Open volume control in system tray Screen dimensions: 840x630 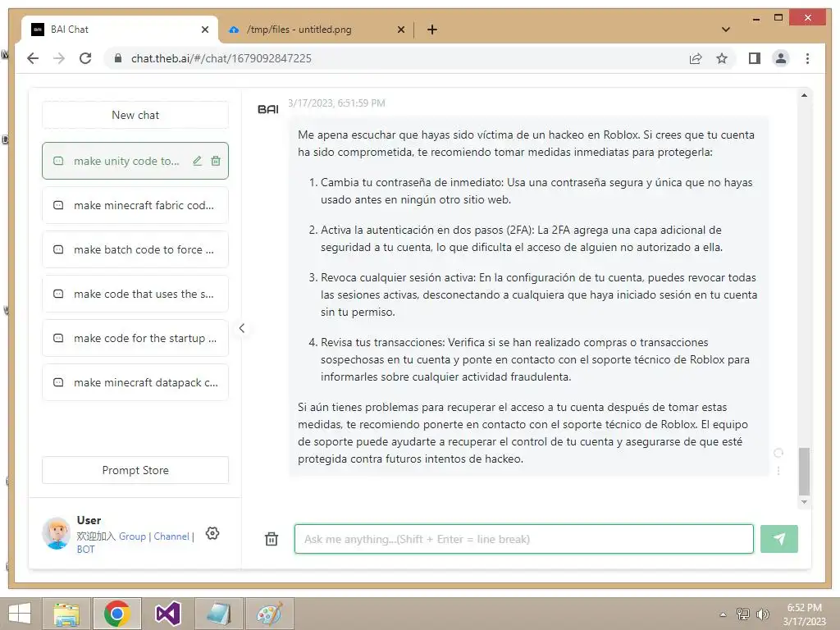[x=762, y=614]
